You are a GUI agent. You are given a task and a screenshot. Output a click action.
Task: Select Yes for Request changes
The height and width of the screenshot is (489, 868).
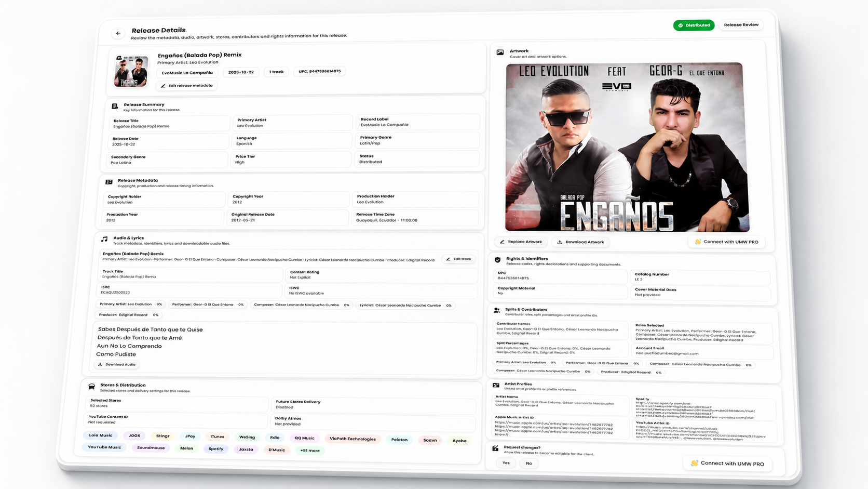[x=506, y=462]
